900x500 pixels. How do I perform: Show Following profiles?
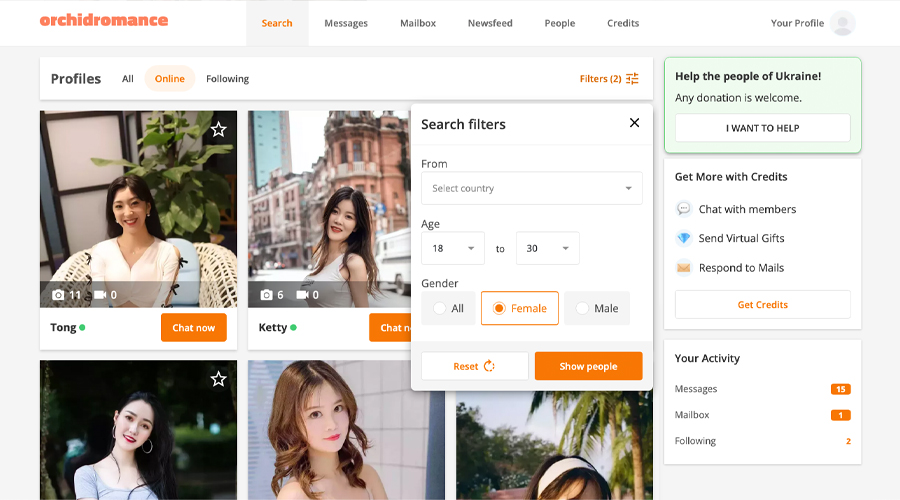point(227,79)
